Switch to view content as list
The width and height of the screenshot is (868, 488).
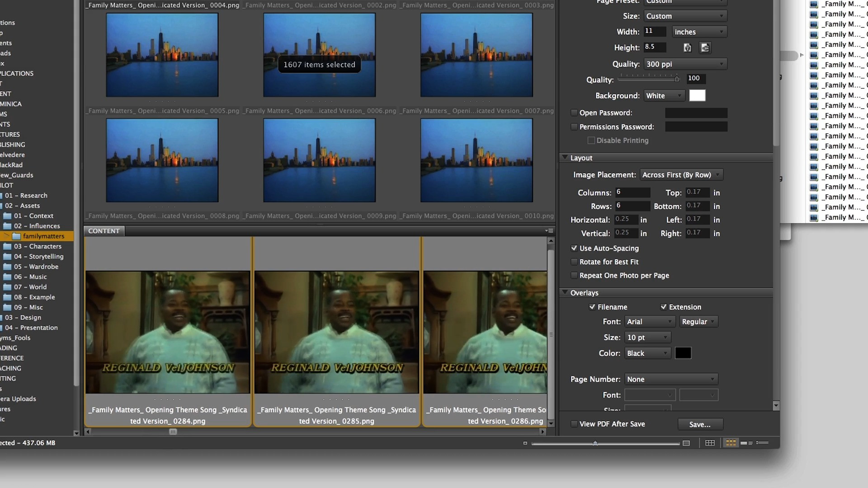(x=762, y=443)
